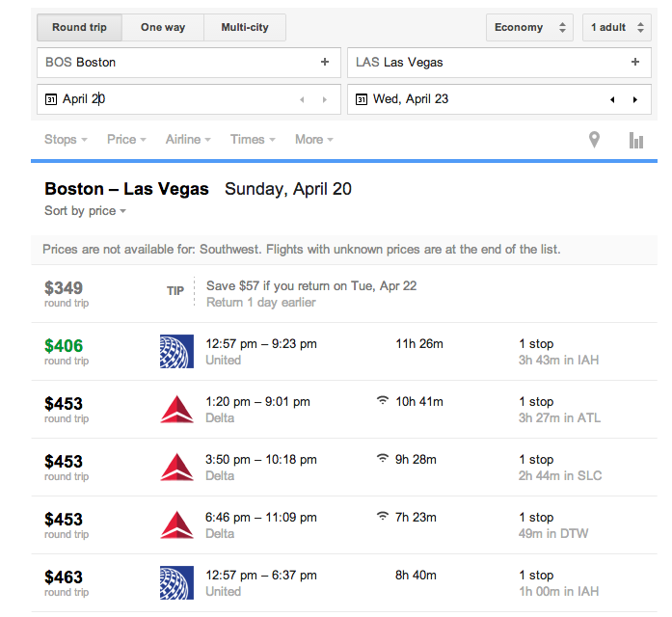Image resolution: width=672 pixels, height=617 pixels.
Task: Open the price graph bar chart icon
Action: [635, 141]
